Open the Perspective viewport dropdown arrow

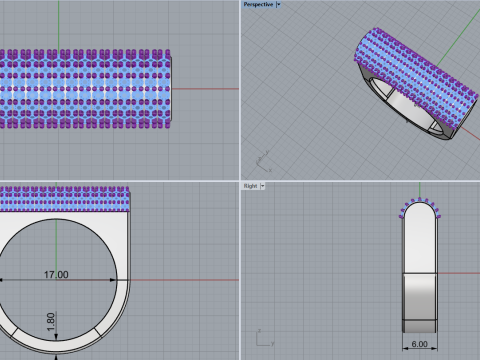(x=279, y=4)
